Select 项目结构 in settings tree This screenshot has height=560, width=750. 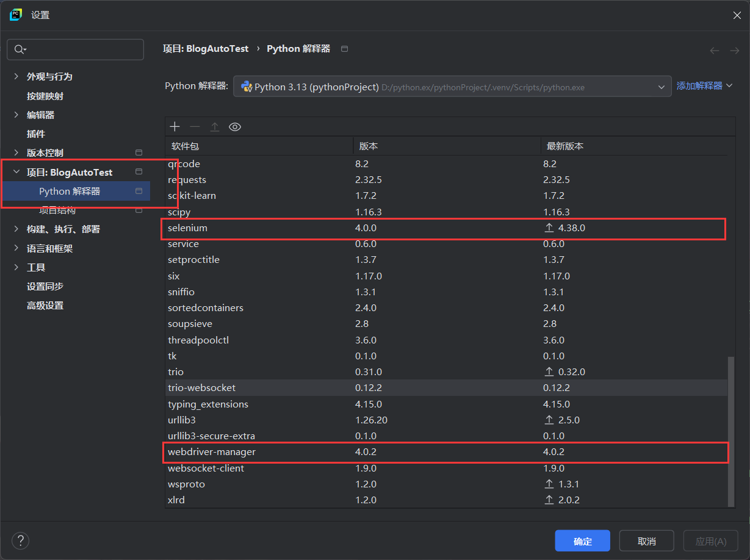57,210
